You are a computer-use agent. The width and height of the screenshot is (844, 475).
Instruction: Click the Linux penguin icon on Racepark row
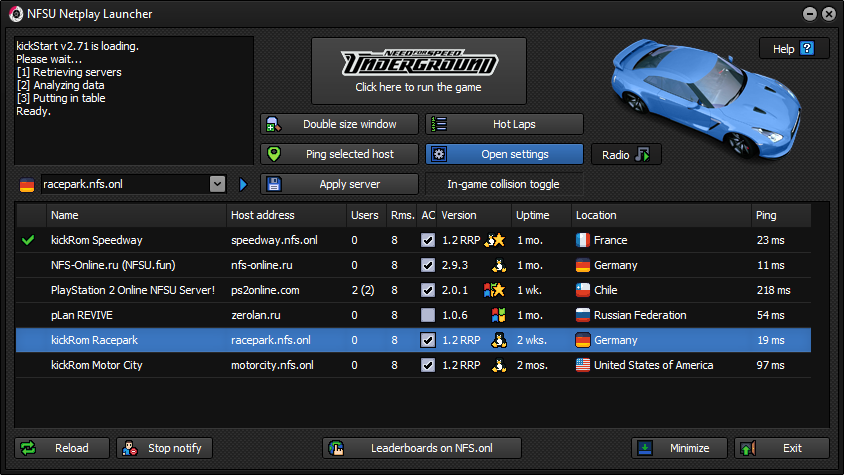pos(499,340)
